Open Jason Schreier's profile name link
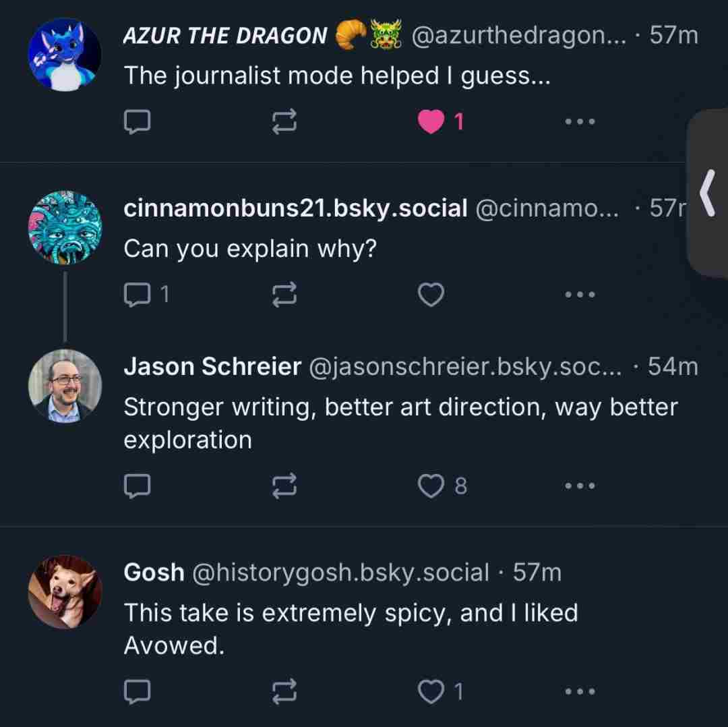This screenshot has width=728, height=727. point(212,367)
